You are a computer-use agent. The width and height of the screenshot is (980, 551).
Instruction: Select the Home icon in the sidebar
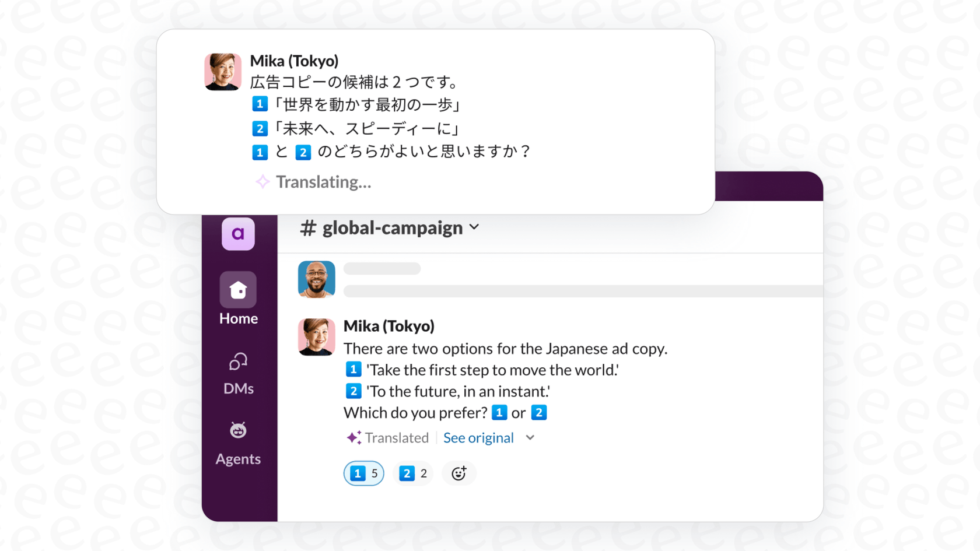pyautogui.click(x=237, y=290)
